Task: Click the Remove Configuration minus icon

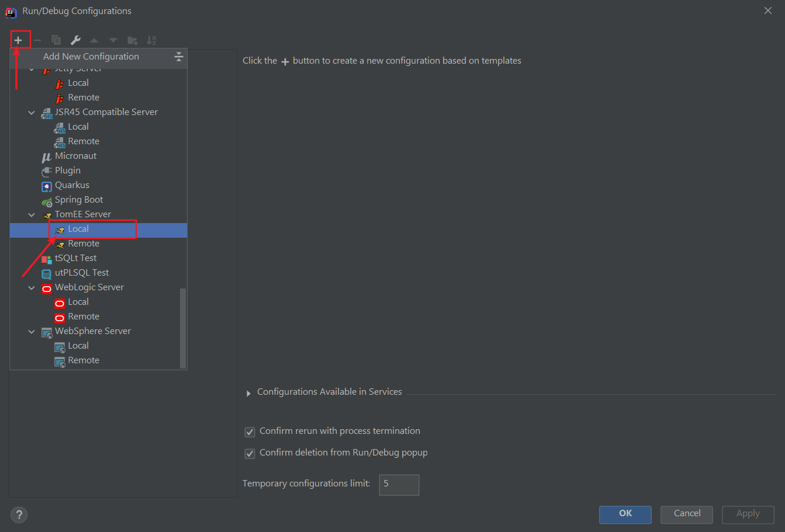Action: (x=37, y=40)
